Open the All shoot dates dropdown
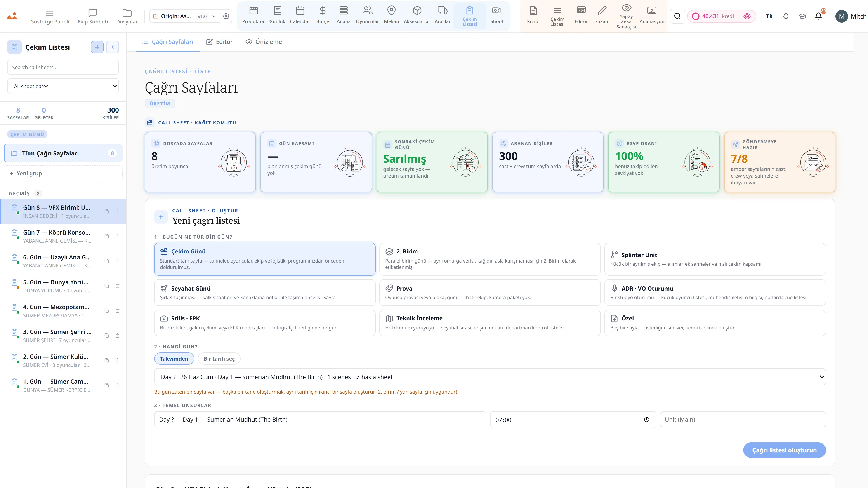 [x=63, y=86]
